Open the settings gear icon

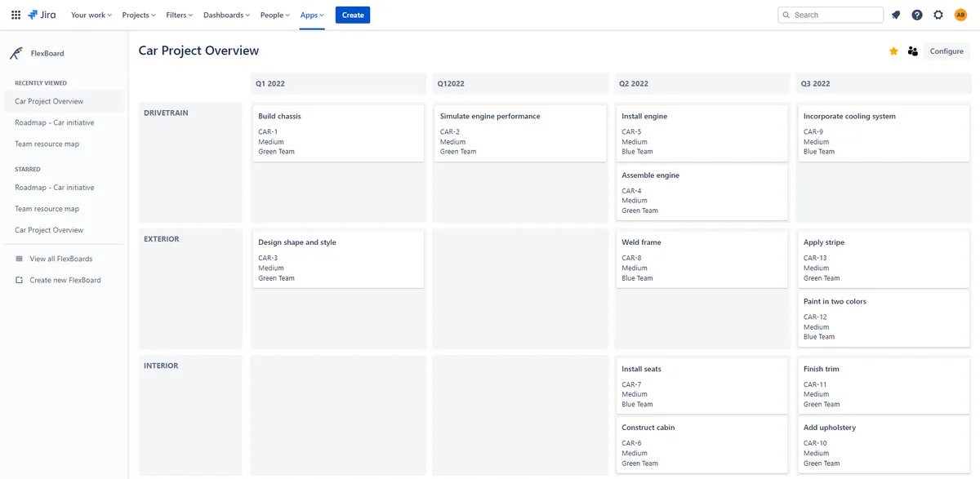click(938, 15)
